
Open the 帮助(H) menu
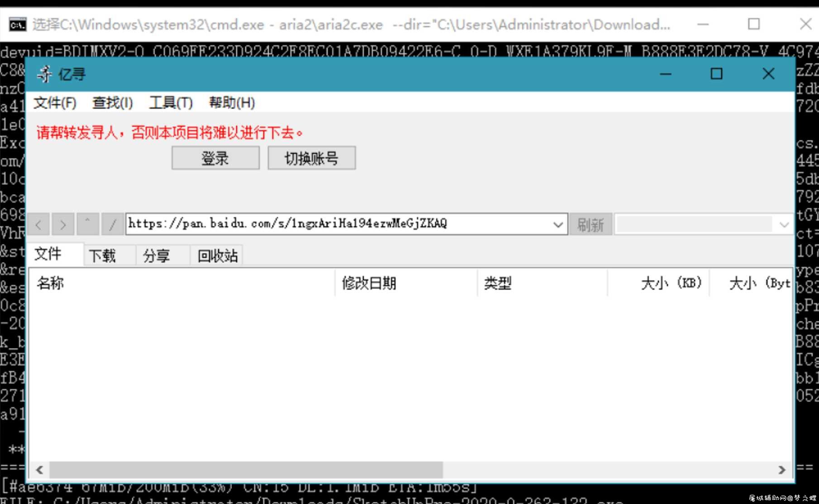[x=232, y=103]
